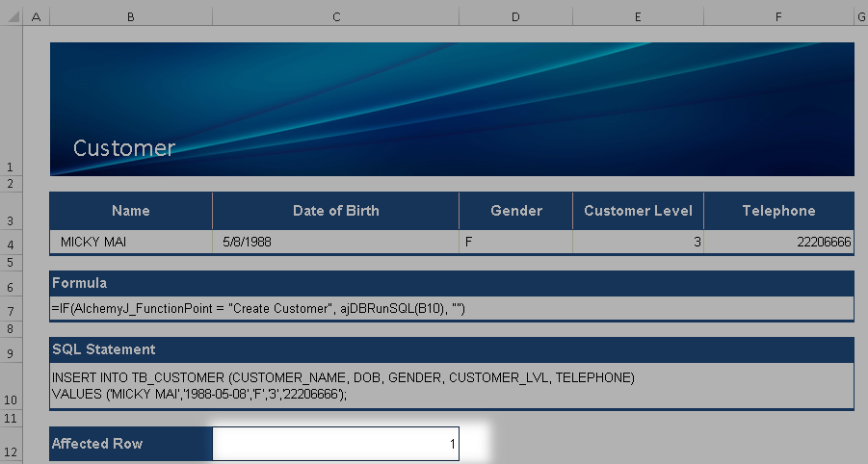The width and height of the screenshot is (868, 464).
Task: Select the telephone cell 22206666
Action: pyautogui.click(x=778, y=243)
